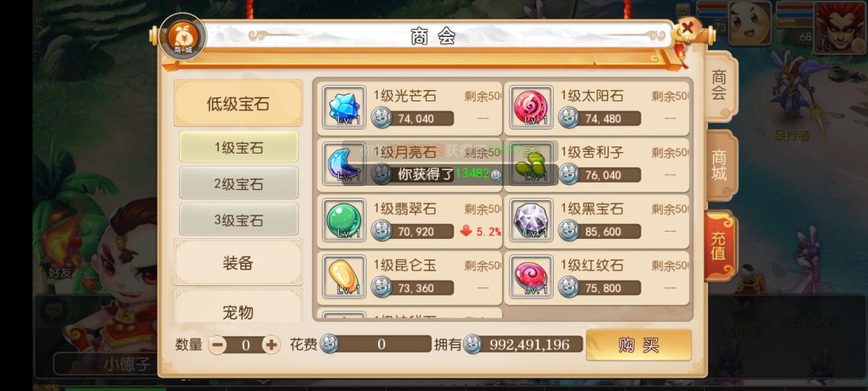
Task: Click the 购买 buy button
Action: pyautogui.click(x=639, y=345)
